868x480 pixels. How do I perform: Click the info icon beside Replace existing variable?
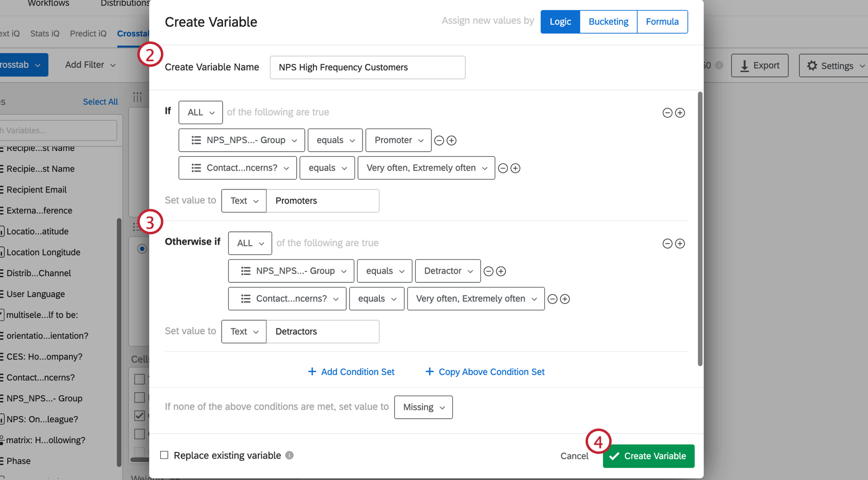[289, 455]
